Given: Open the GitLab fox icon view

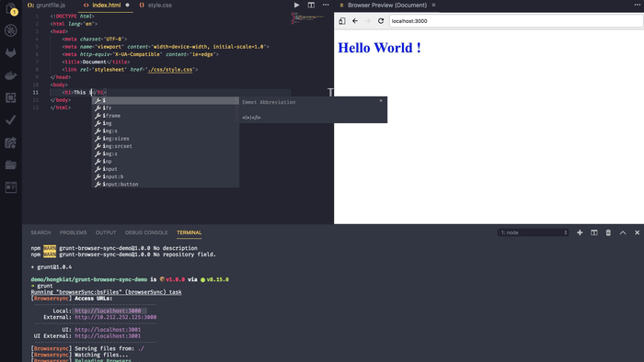Looking at the screenshot, I should (x=11, y=52).
